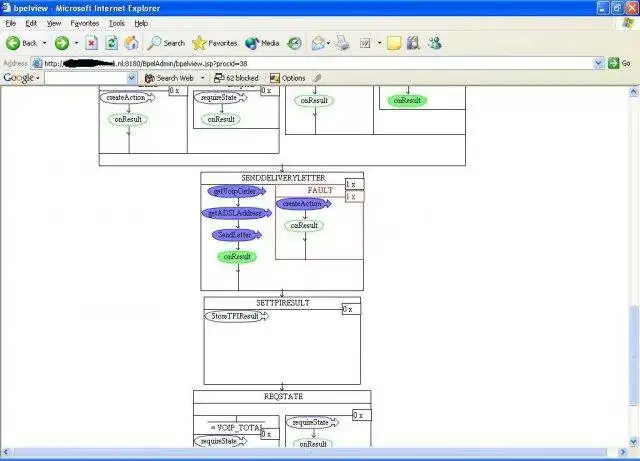This screenshot has height=461, width=640.
Task: Click the 62 blocked popup blocker button
Action: [x=236, y=78]
